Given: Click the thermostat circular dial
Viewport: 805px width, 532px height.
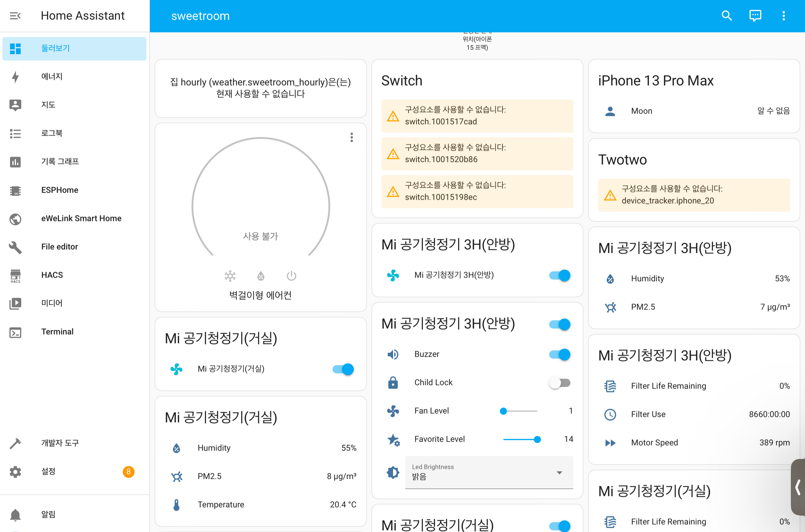Looking at the screenshot, I should click(x=261, y=197).
